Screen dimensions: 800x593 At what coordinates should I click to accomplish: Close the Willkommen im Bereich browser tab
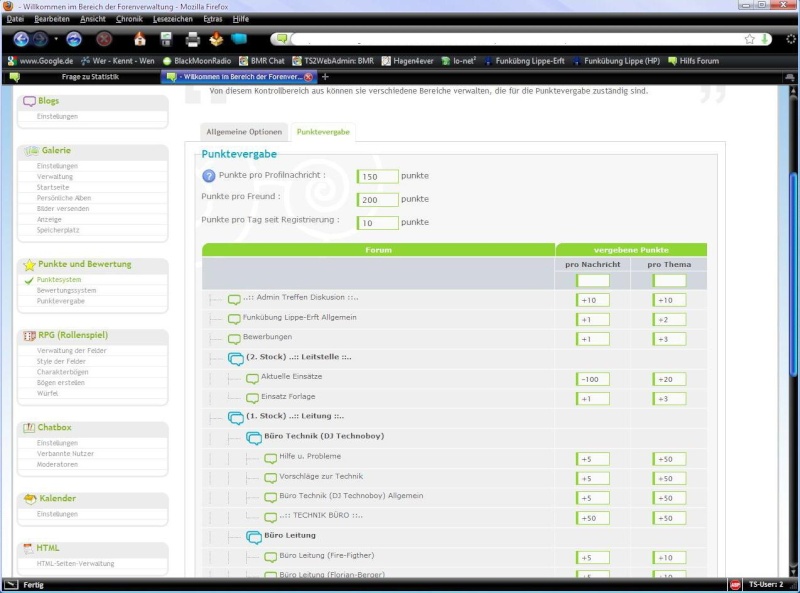(308, 77)
